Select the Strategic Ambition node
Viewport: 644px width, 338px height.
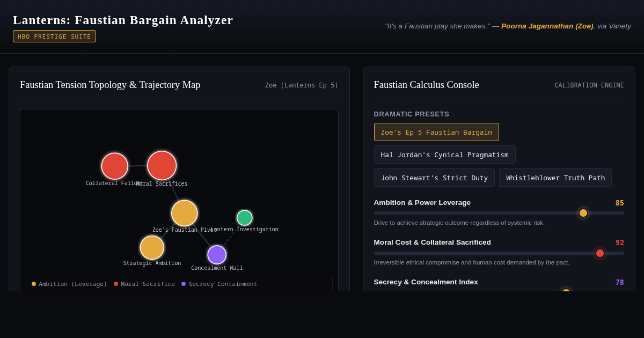click(x=152, y=248)
